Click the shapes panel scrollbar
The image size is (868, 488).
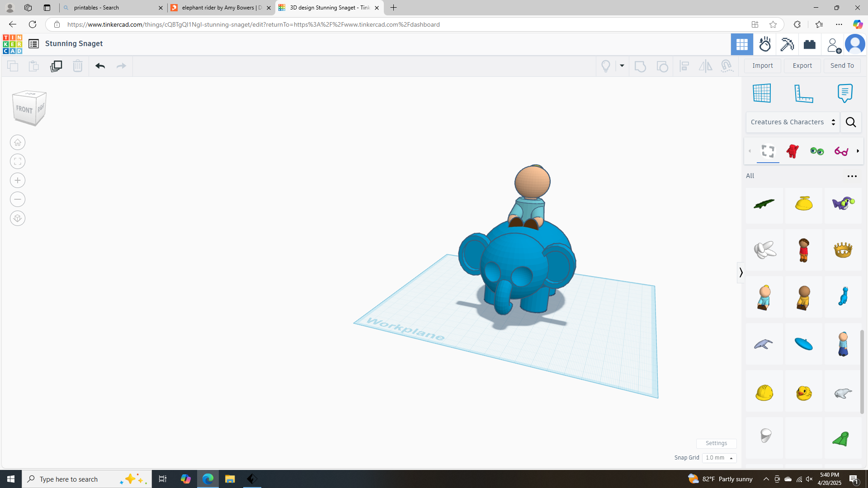point(862,371)
